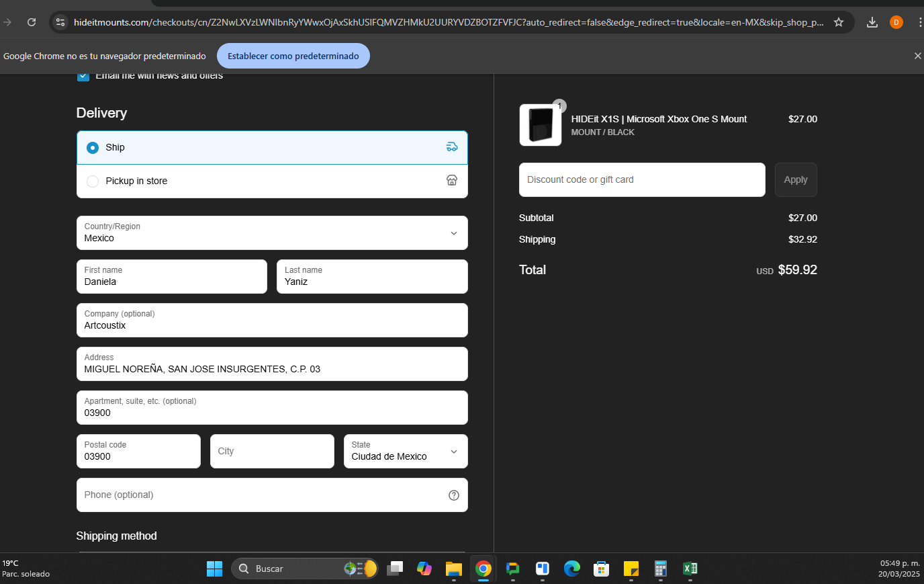
Task: Toggle Email me with news and offers checkbox
Action: 83,76
